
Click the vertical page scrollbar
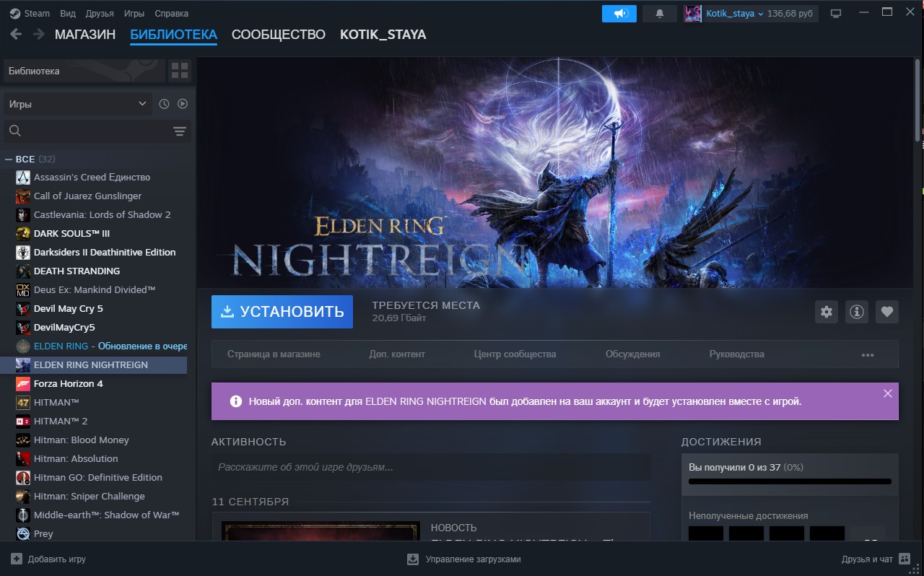pos(918,101)
